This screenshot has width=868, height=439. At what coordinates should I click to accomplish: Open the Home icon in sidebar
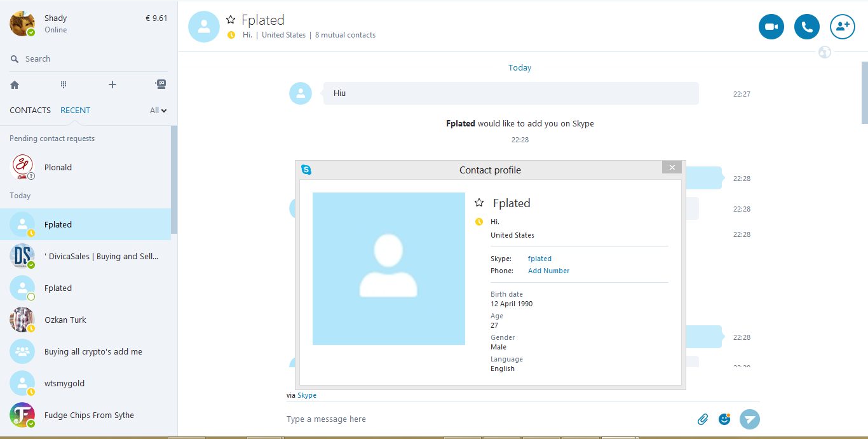pyautogui.click(x=15, y=84)
